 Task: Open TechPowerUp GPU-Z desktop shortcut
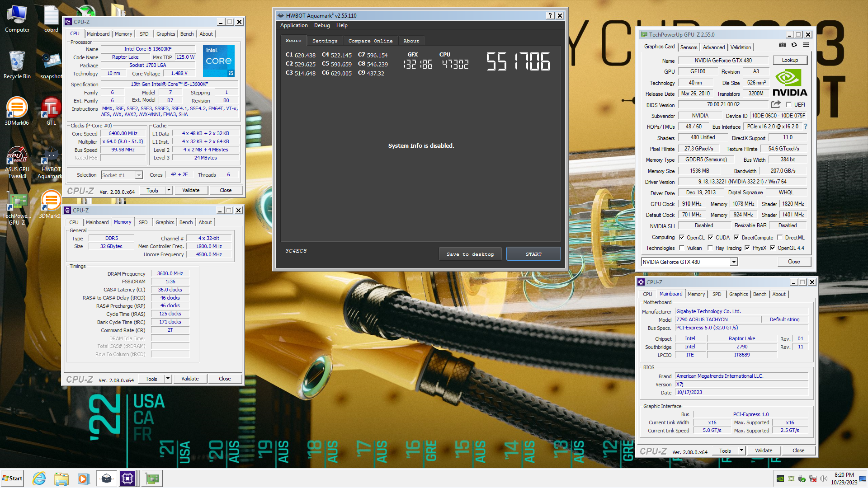coord(17,208)
